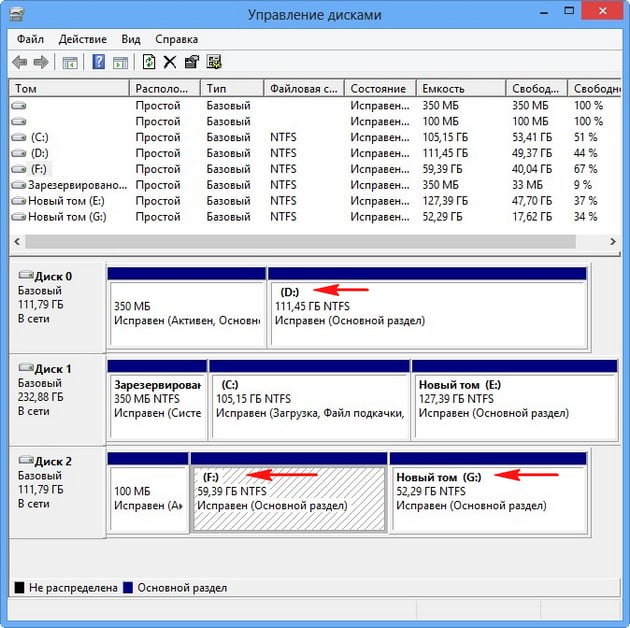Viewport: 630px width, 628px height.
Task: Select the Новый том (G:) list row
Action: pos(68,217)
